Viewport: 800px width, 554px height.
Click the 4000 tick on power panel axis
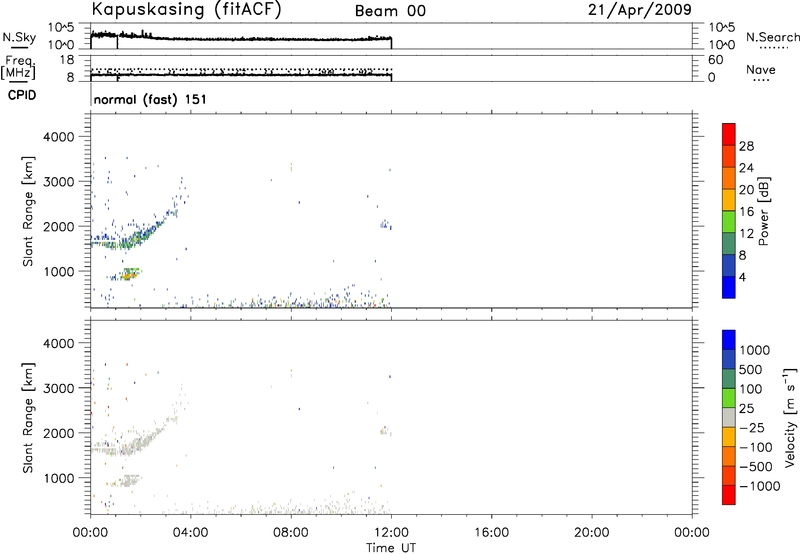(x=58, y=137)
